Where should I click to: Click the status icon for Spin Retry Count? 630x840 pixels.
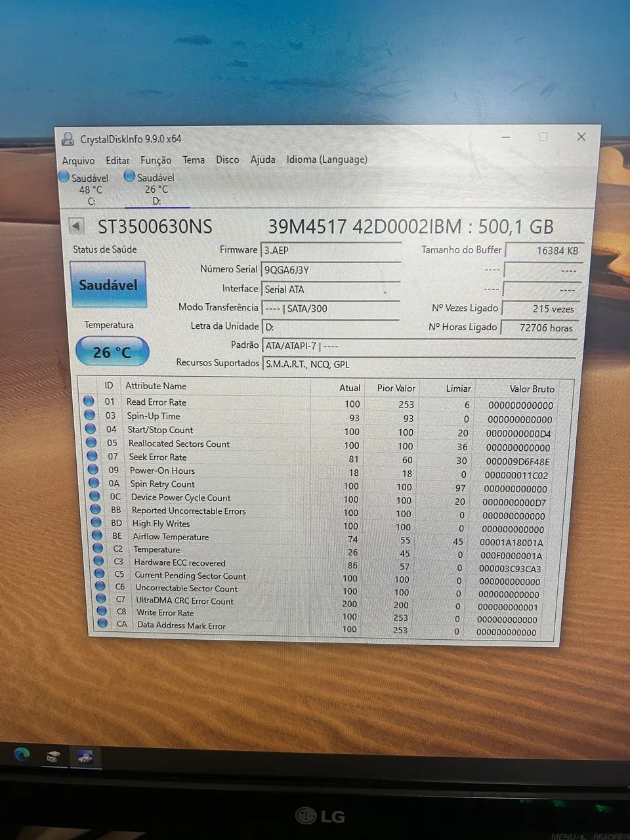[x=94, y=483]
